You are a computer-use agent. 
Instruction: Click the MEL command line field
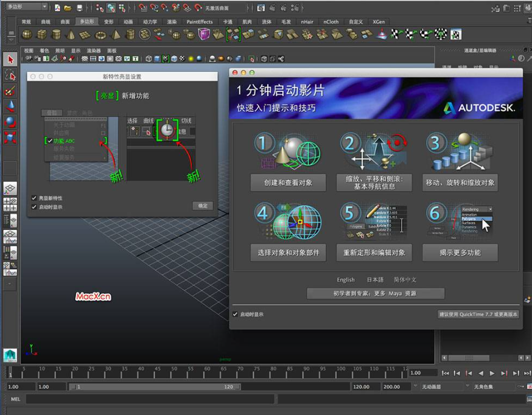(150, 399)
